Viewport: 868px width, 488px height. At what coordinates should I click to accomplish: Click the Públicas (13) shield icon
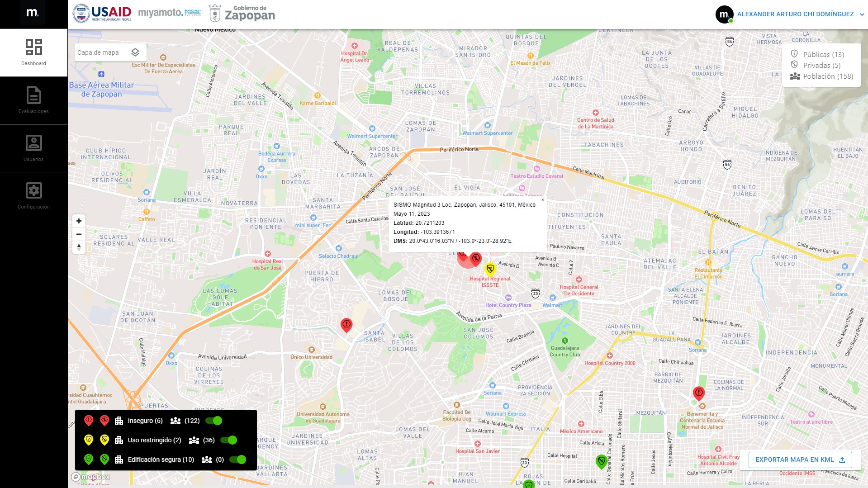794,54
